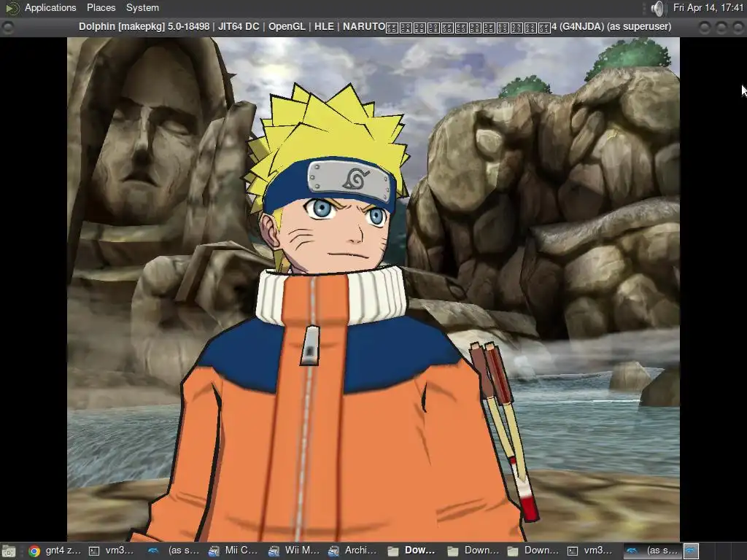Screen dimensions: 747x560
Task: Click the show desktop icon in the bottom panel
Action: (9, 551)
